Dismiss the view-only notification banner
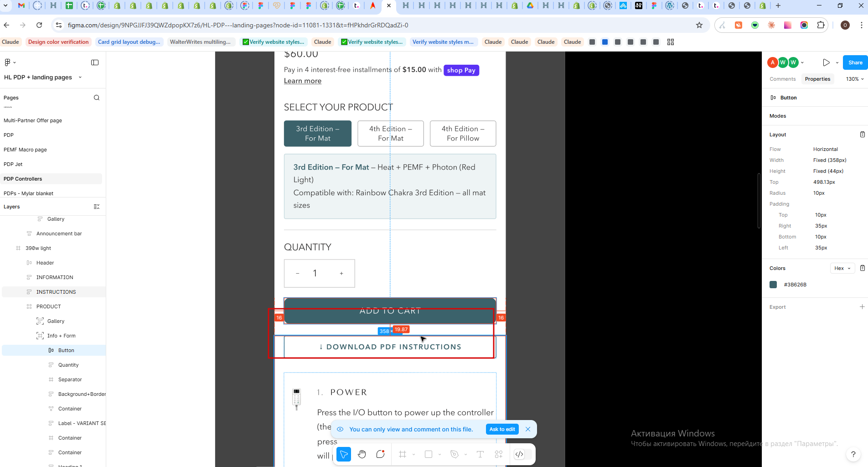This screenshot has height=467, width=868. (x=528, y=429)
